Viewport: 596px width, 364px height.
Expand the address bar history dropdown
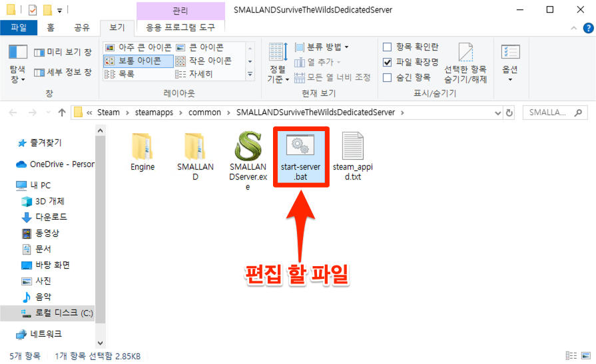click(497, 113)
